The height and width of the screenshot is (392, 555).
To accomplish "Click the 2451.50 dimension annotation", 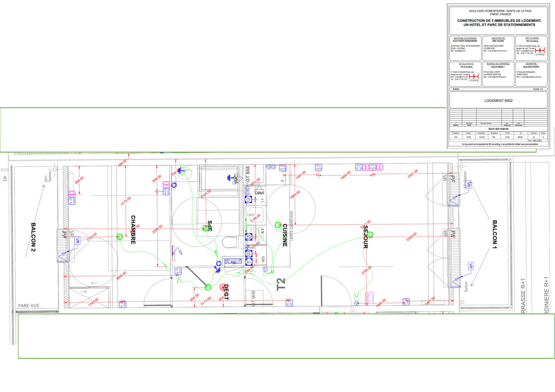I will 413,174.
